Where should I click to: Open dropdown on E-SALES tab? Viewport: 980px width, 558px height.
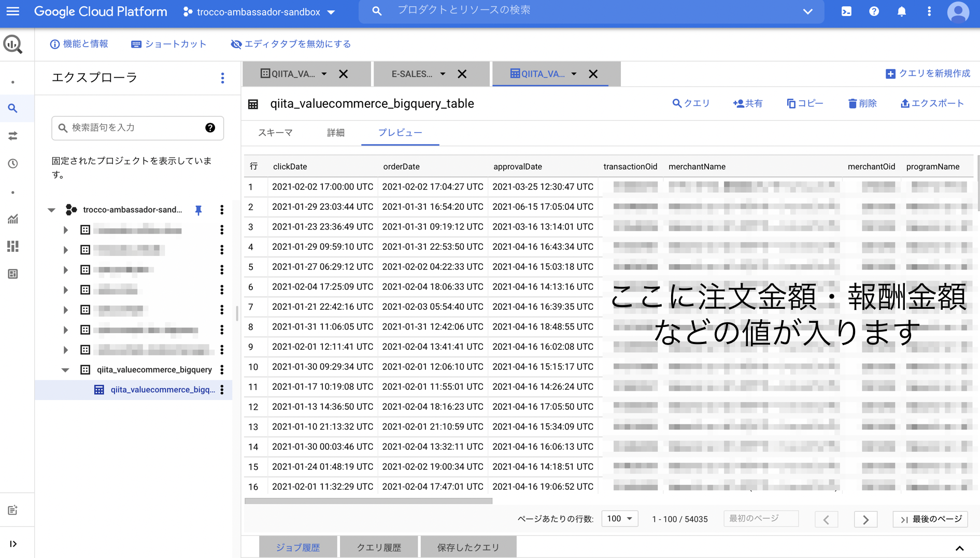click(443, 74)
